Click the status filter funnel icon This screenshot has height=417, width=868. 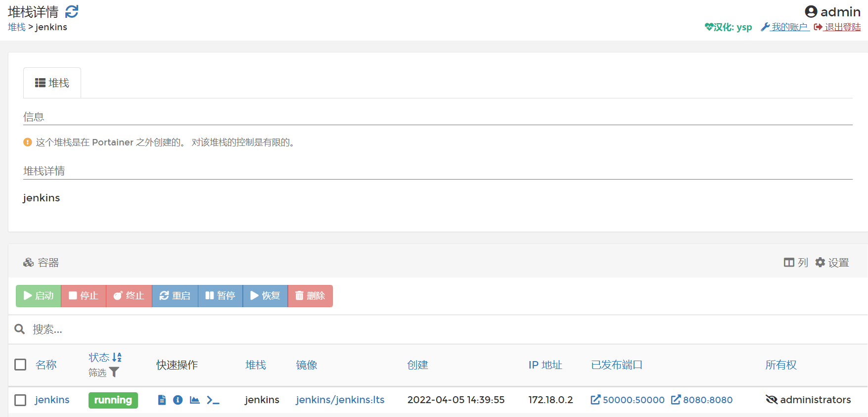(114, 372)
